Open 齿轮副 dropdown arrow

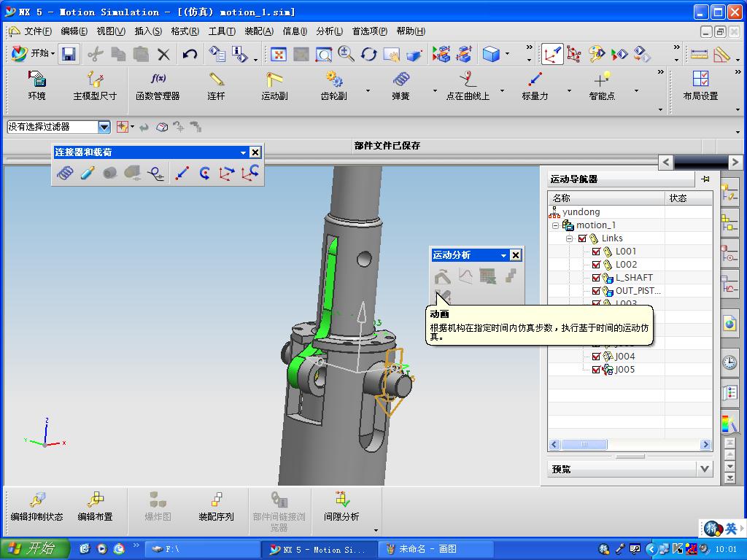pos(368,90)
